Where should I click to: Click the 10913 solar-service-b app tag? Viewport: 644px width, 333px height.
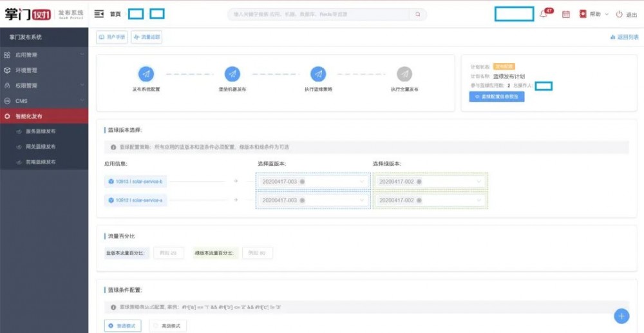click(x=135, y=182)
